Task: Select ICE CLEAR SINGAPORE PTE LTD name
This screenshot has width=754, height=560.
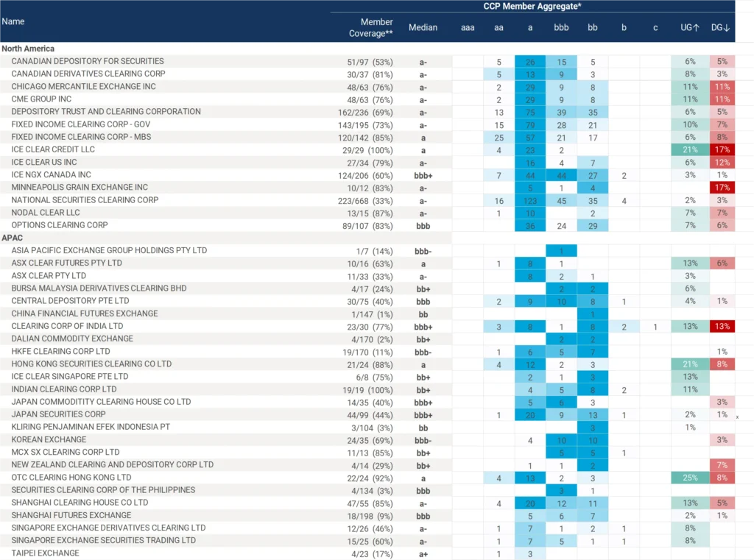Action: click(x=70, y=376)
